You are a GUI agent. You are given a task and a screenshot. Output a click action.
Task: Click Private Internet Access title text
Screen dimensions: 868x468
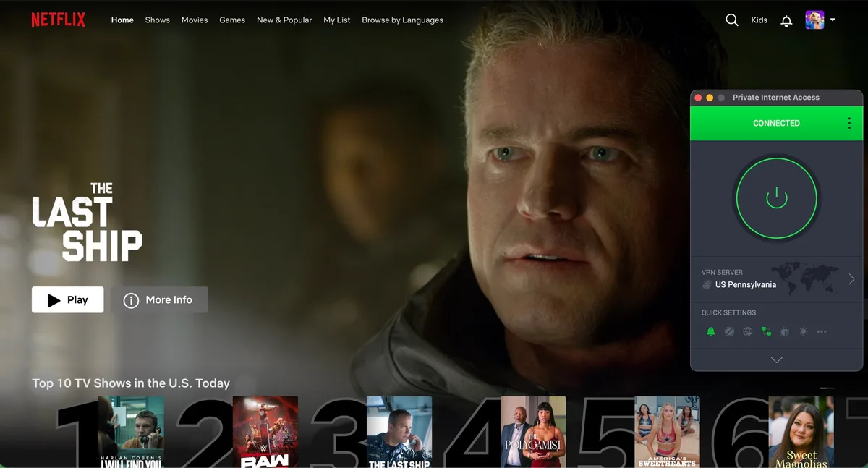pos(776,98)
